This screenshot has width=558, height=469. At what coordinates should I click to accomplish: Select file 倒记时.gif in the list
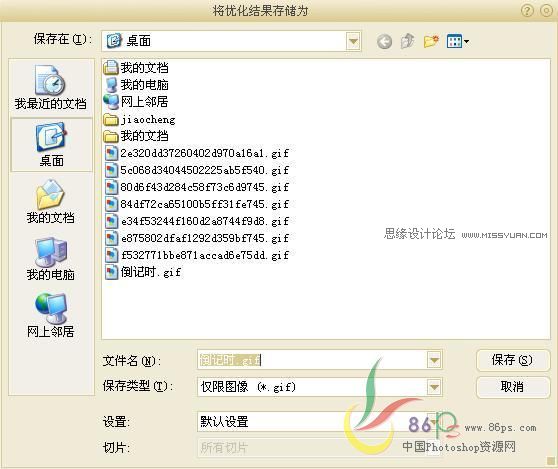143,272
